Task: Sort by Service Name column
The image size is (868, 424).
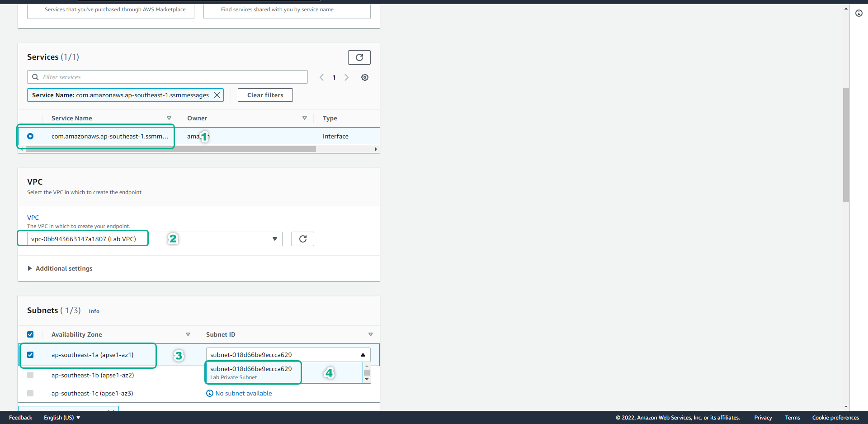Action: [x=169, y=118]
